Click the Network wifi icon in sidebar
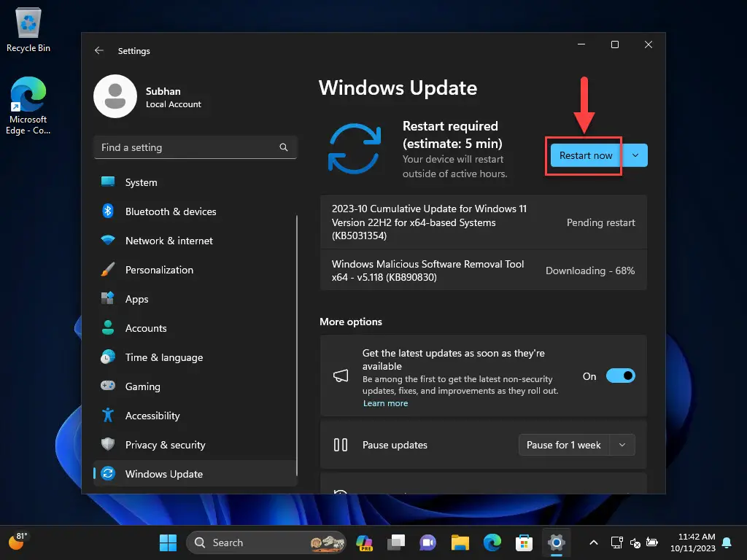Image resolution: width=747 pixels, height=560 pixels. [108, 240]
